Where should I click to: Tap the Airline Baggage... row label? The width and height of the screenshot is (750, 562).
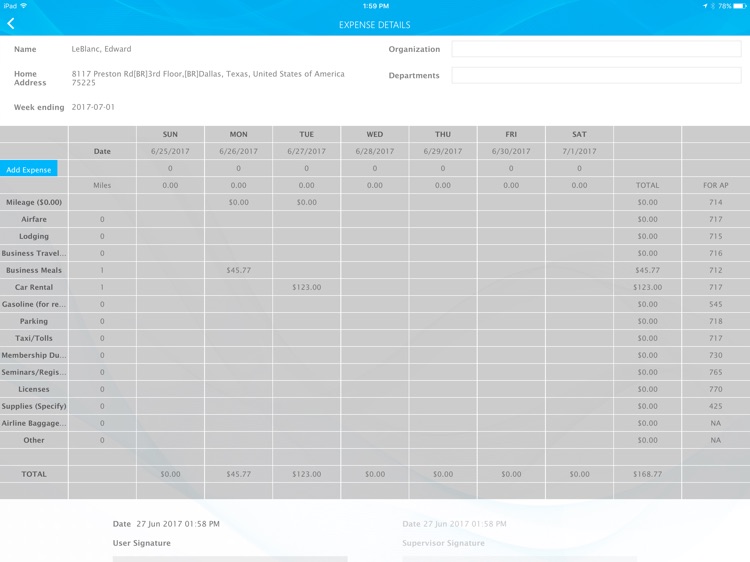pyautogui.click(x=34, y=423)
